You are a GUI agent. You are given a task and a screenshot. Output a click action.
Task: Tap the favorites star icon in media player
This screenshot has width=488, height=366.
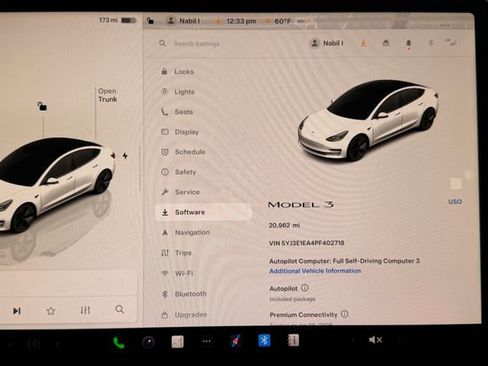[x=51, y=311]
